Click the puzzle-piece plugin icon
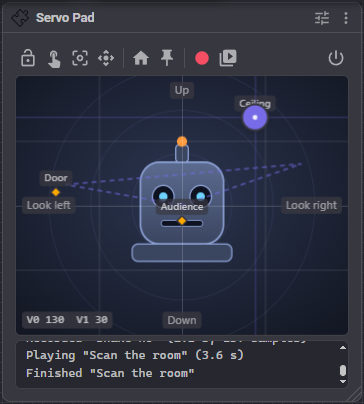This screenshot has width=364, height=404. 20,18
